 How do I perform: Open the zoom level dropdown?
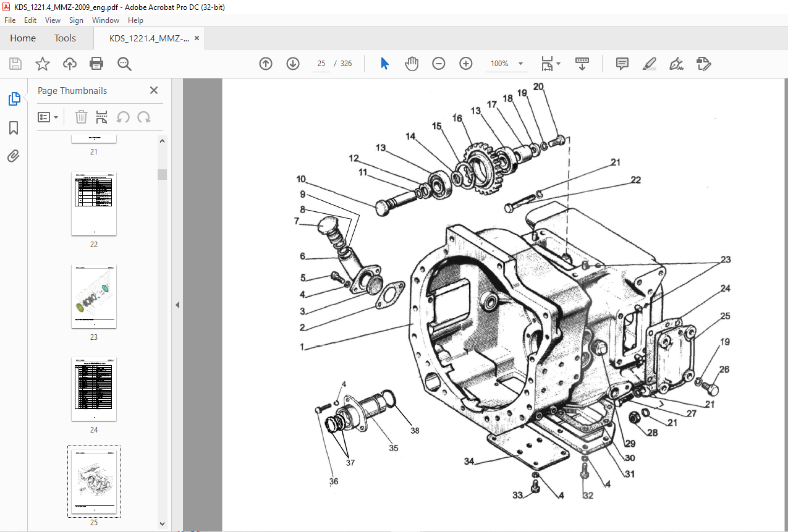pyautogui.click(x=520, y=64)
